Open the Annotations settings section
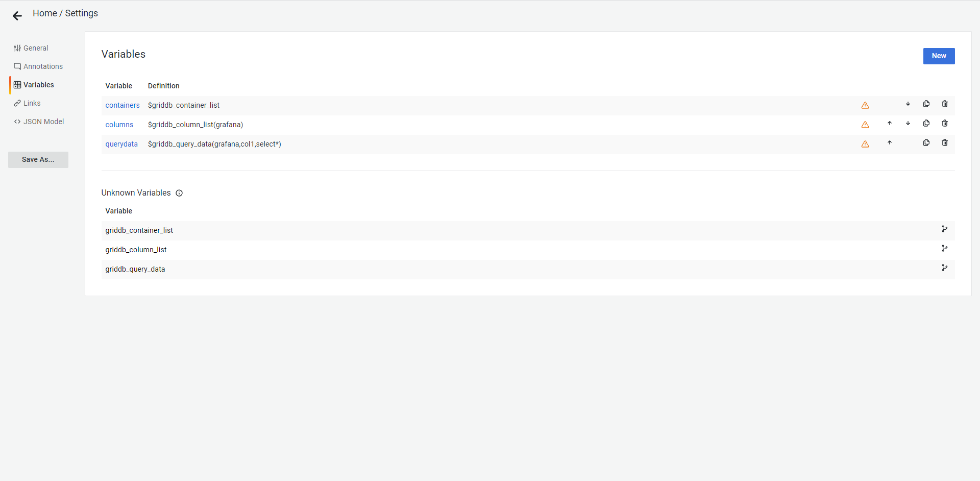This screenshot has height=481, width=980. click(43, 66)
